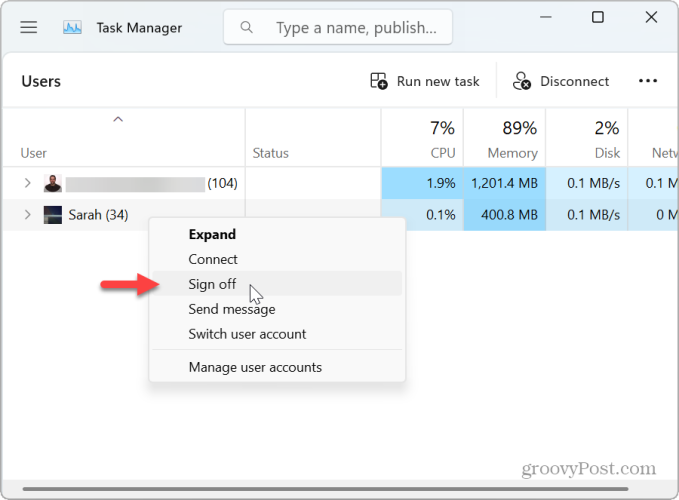Close the Task Manager window
679x500 pixels.
point(651,17)
